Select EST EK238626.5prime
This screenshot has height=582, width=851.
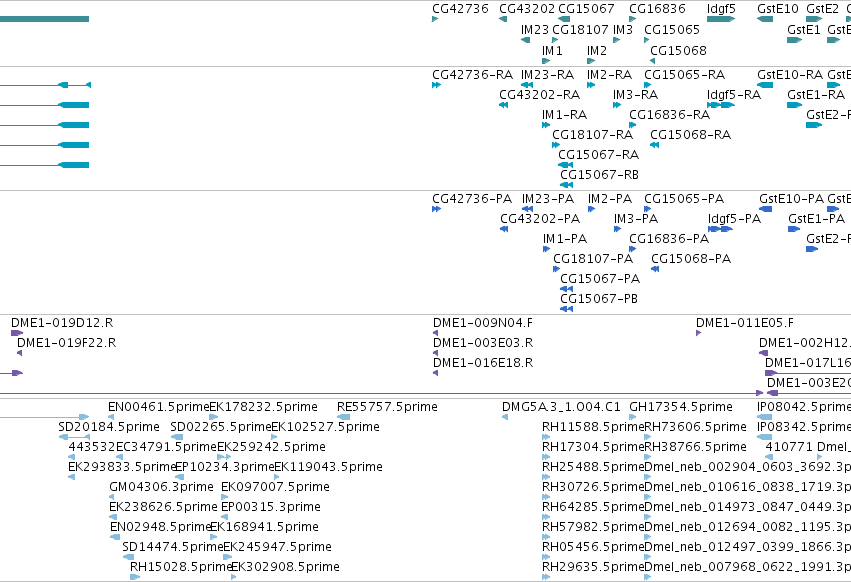163,508
